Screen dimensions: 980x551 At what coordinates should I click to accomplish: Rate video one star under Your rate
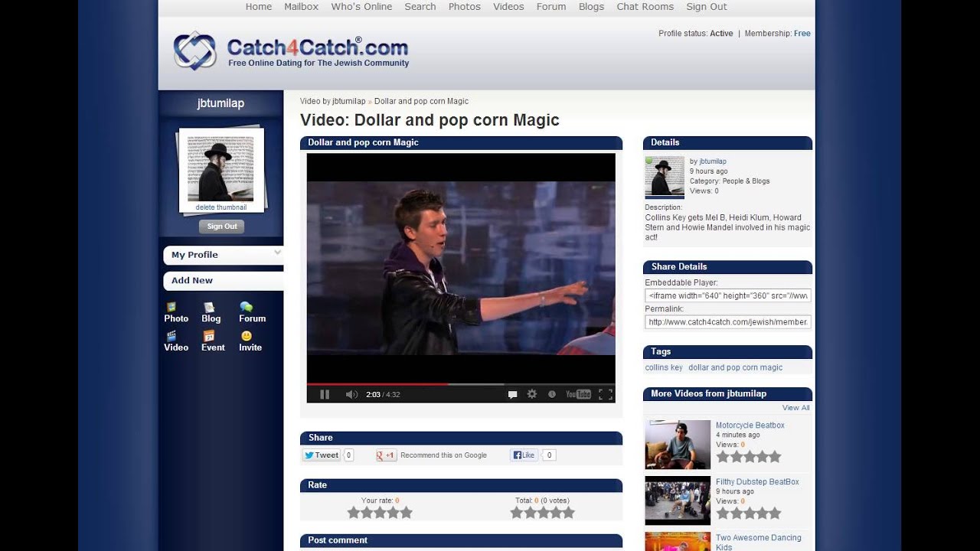coord(354,513)
